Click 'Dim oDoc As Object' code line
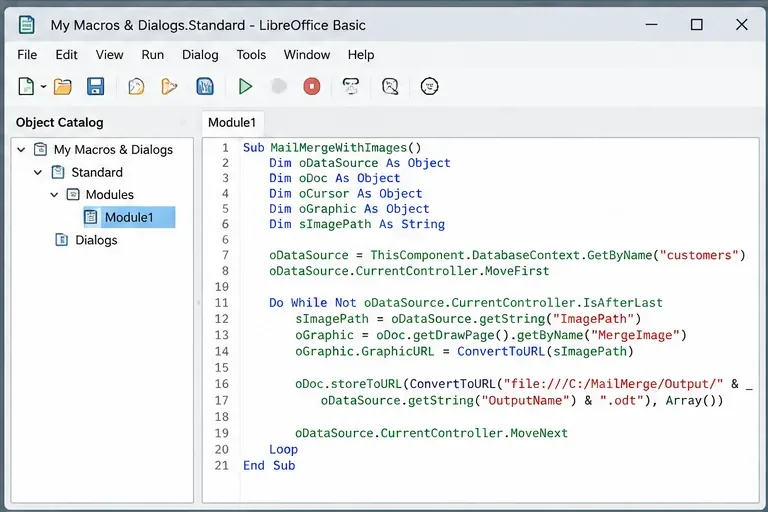 pyautogui.click(x=335, y=178)
